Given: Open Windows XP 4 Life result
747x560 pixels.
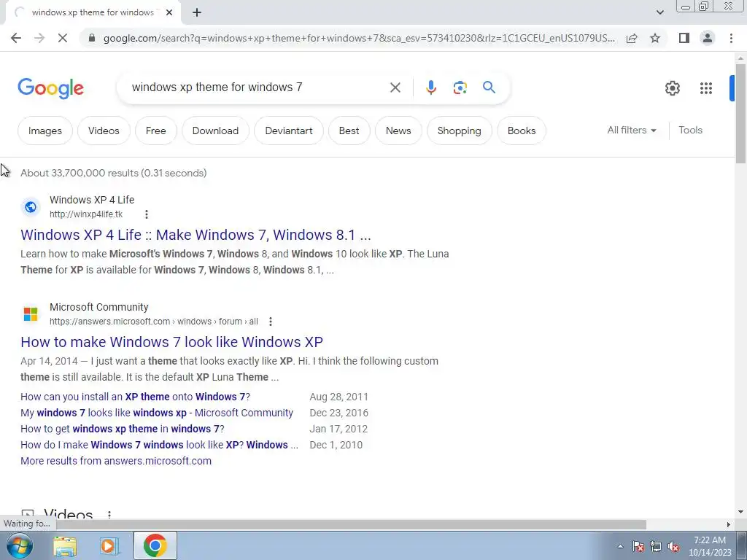Looking at the screenshot, I should coord(196,235).
